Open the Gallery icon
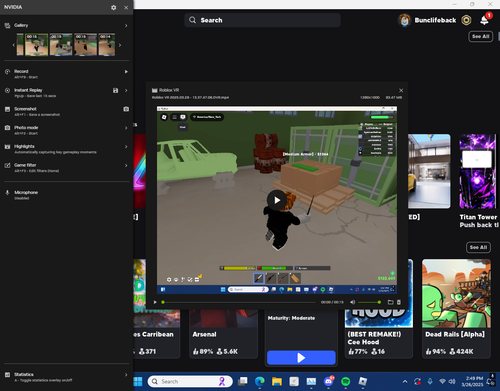 coord(7,25)
